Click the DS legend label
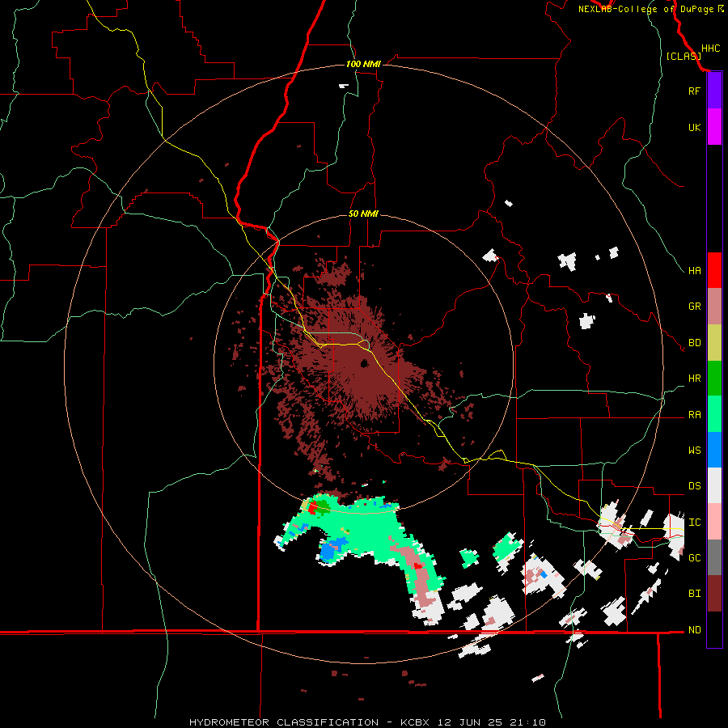 tap(694, 486)
